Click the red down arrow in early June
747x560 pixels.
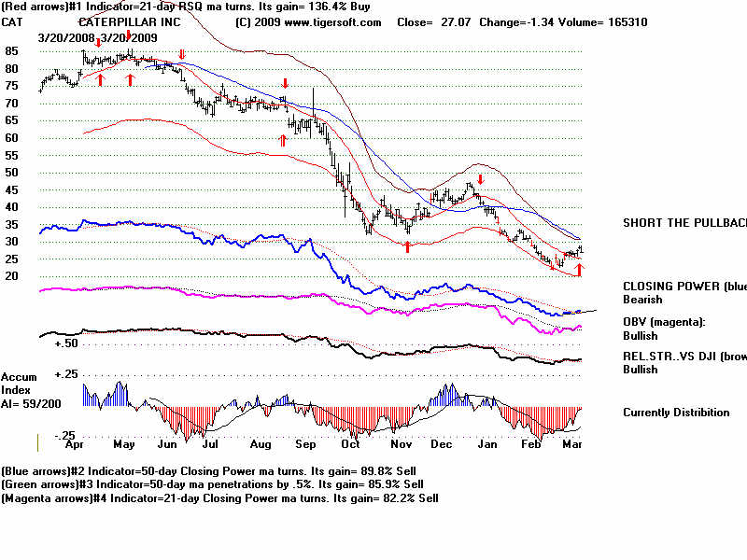(x=182, y=55)
